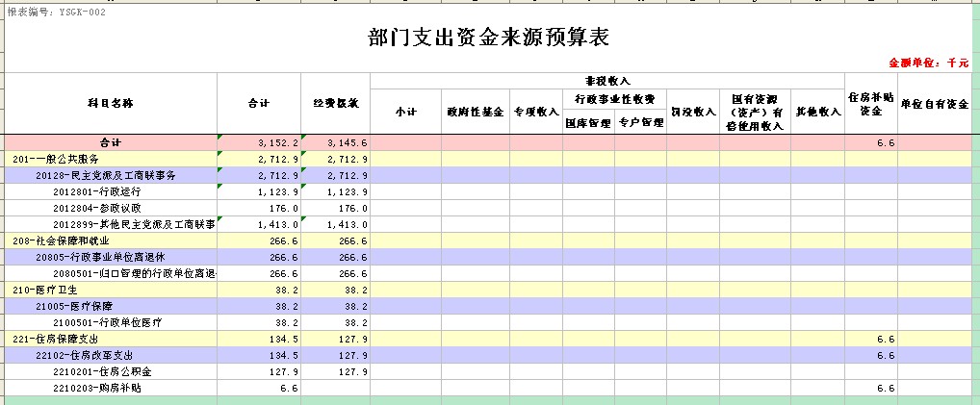980x405 pixels.
Task: Select the 专户管理 sub-header
Action: pyautogui.click(x=640, y=122)
